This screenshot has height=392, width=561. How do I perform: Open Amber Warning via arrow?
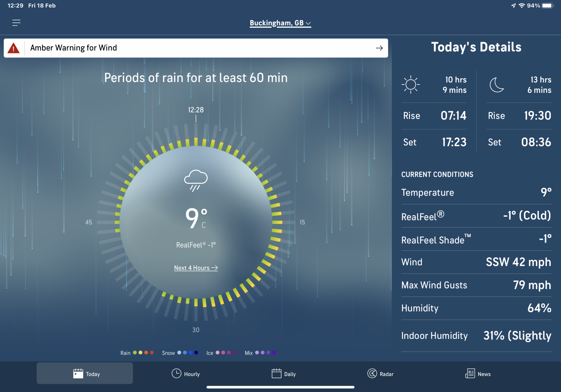(x=379, y=48)
